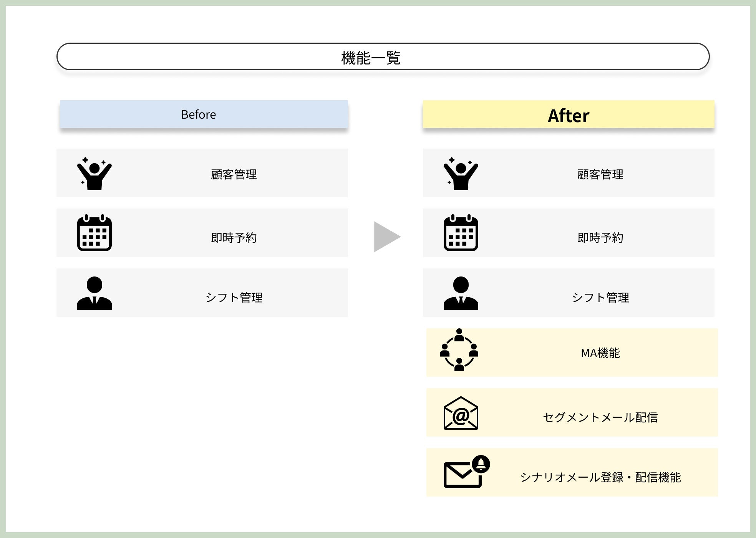
Task: Click the businessman icon in the Before column
Action: (94, 293)
